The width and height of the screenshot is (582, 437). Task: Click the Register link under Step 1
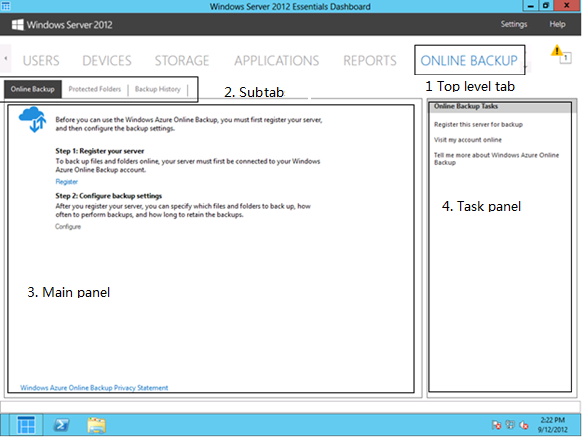click(x=66, y=182)
